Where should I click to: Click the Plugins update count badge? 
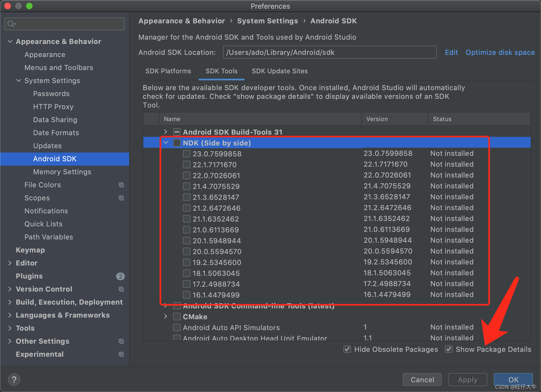point(120,276)
